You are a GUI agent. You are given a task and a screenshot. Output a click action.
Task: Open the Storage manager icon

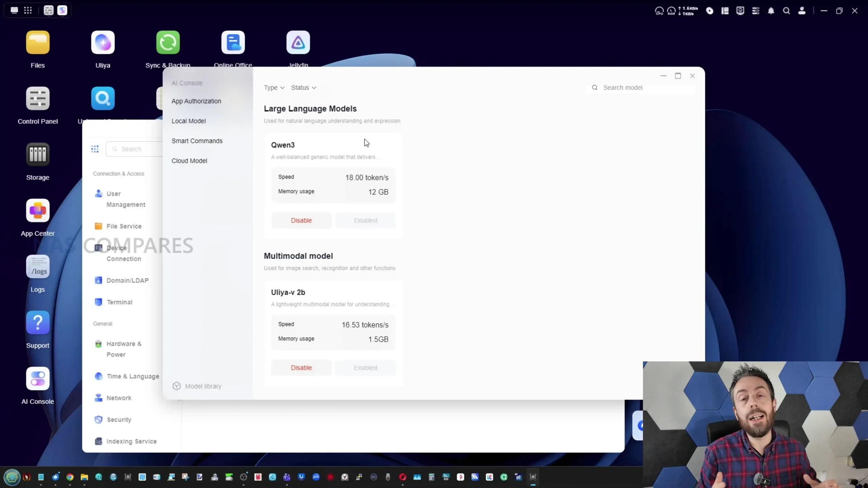[x=38, y=155]
